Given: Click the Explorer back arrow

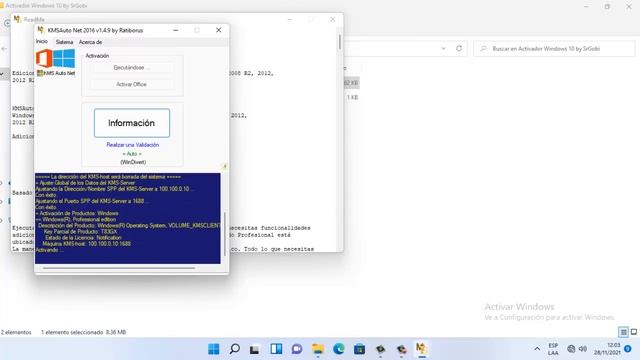Looking at the screenshot, I should tap(4, 49).
